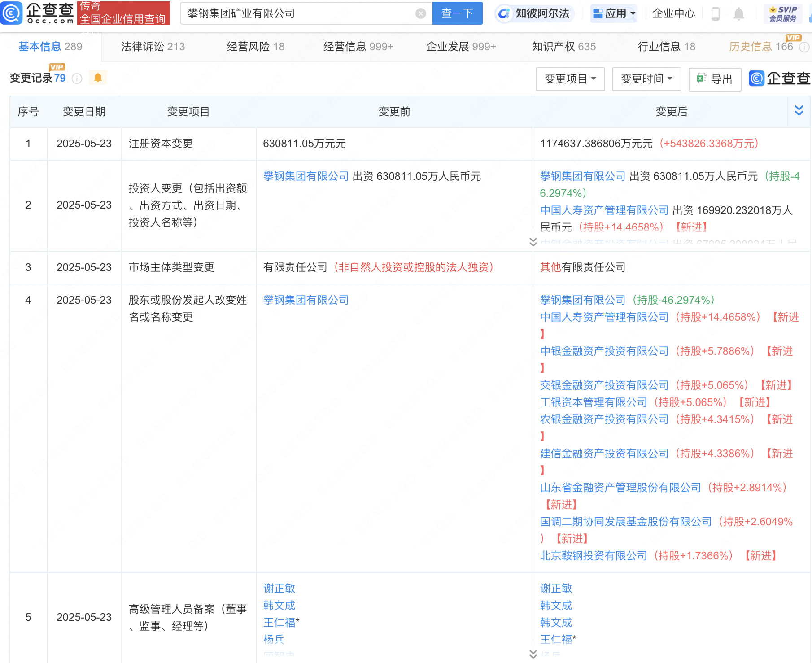This screenshot has width=812, height=663.
Task: Open 杨兵 link in 变更前 column
Action: tap(274, 640)
